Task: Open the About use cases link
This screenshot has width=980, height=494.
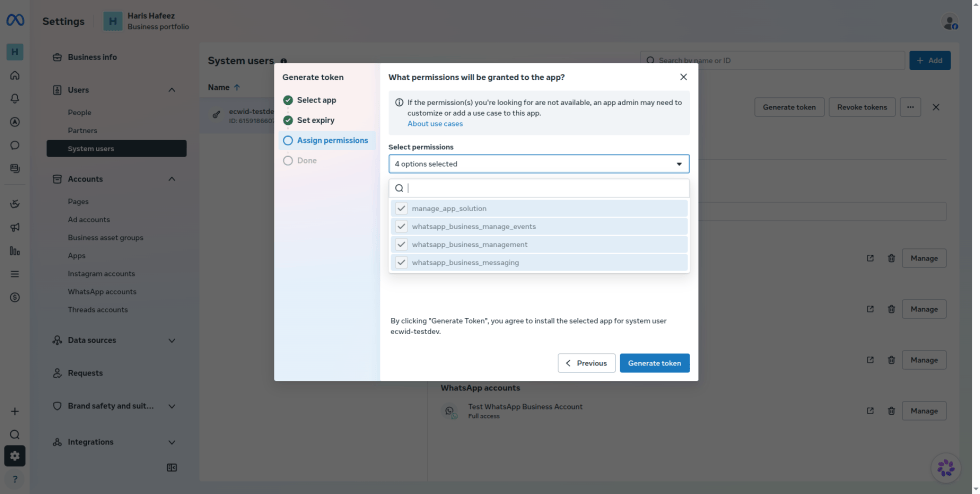Action: pyautogui.click(x=435, y=124)
